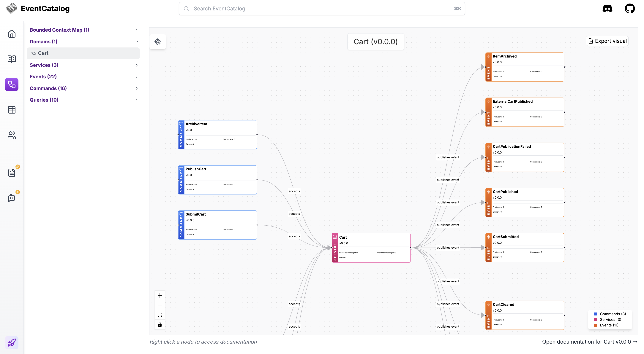The height and width of the screenshot is (354, 644).
Task: Click the Cart (v0.0.0) title label
Action: [x=375, y=42]
